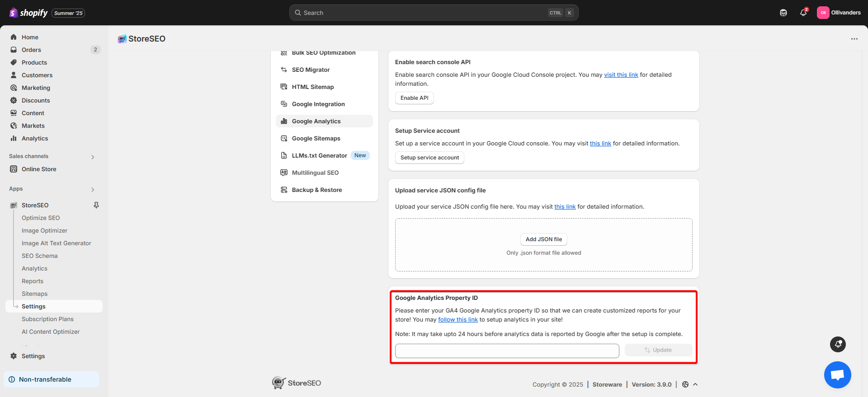The image size is (868, 397).
Task: Open StoreSEO Analytics submenu item
Action: (x=34, y=268)
